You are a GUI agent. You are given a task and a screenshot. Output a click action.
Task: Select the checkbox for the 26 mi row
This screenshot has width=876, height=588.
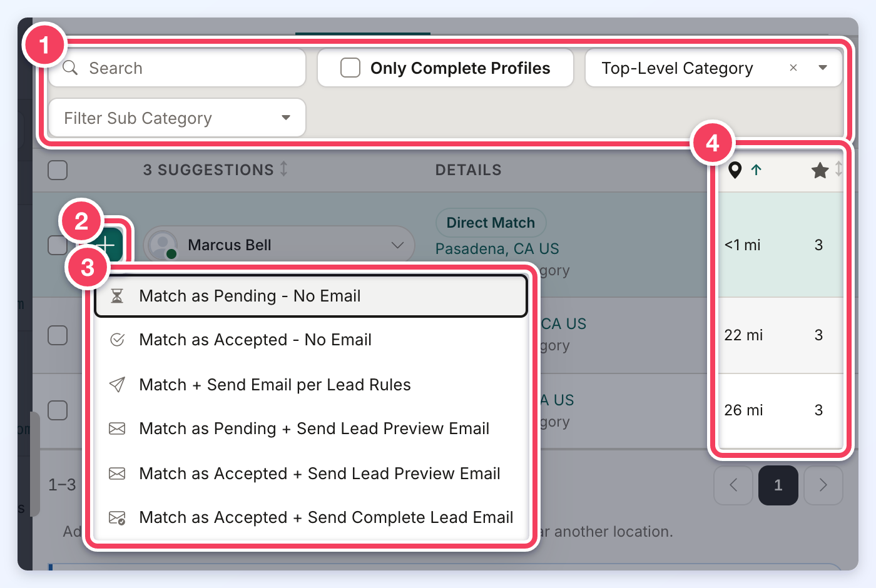pyautogui.click(x=58, y=410)
